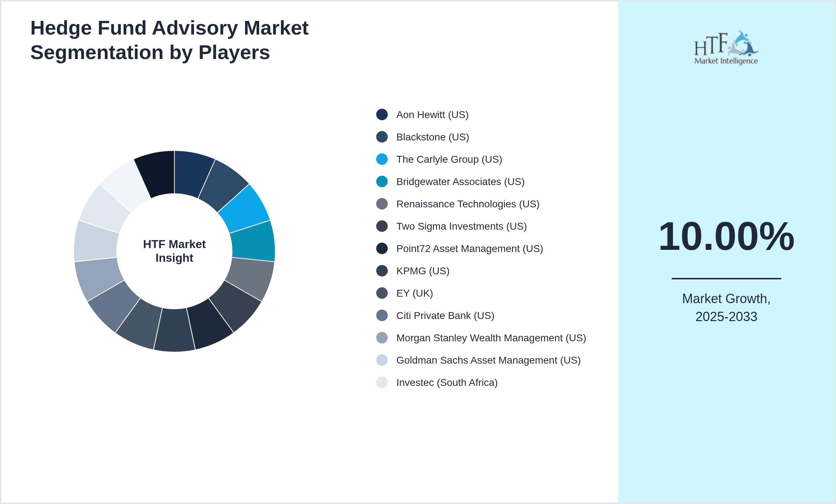Select the Blackstone legend marker
Screen dimensions: 836x504
pos(382,137)
